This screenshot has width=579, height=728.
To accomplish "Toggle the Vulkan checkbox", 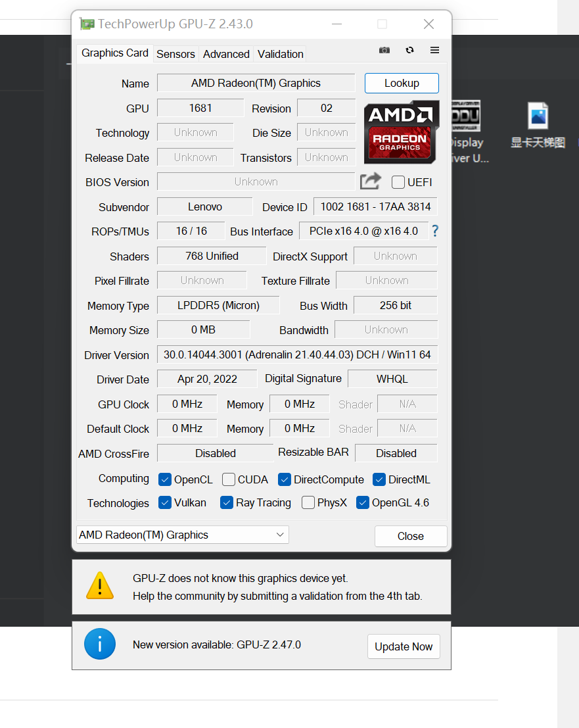I will 165,502.
